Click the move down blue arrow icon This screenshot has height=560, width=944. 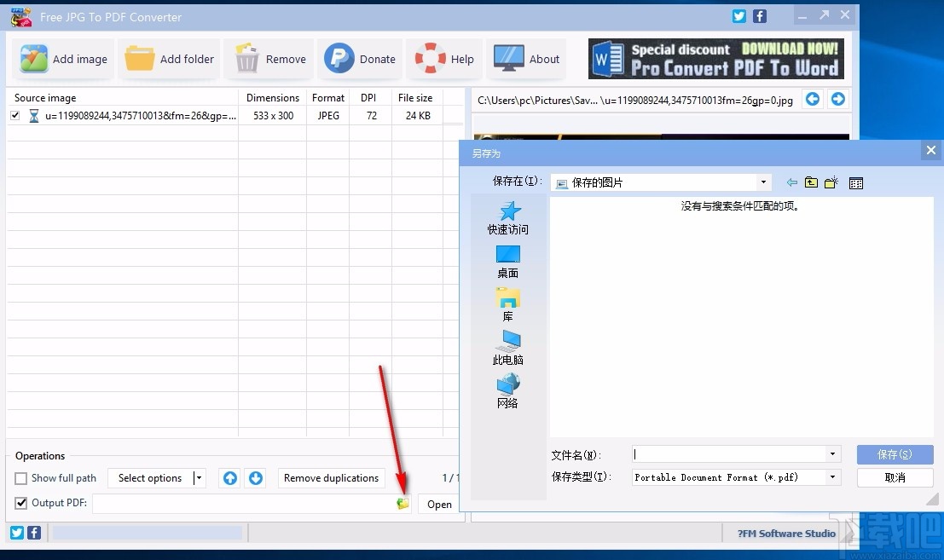pos(255,478)
